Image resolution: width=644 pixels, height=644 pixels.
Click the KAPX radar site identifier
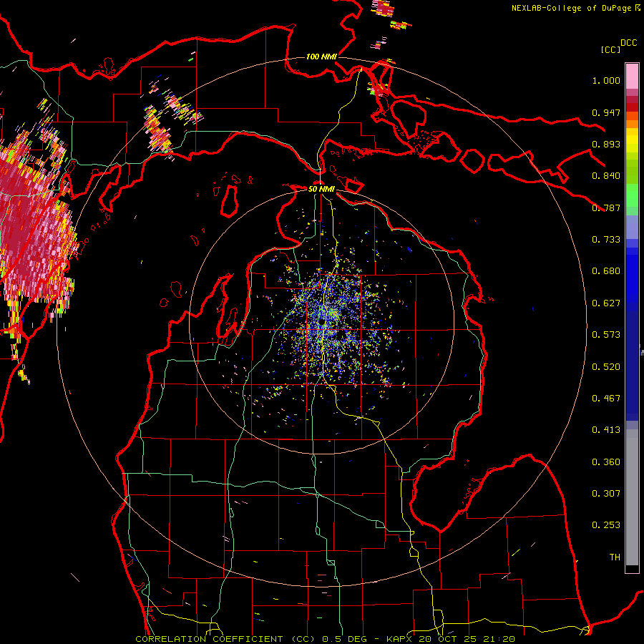pyautogui.click(x=401, y=639)
